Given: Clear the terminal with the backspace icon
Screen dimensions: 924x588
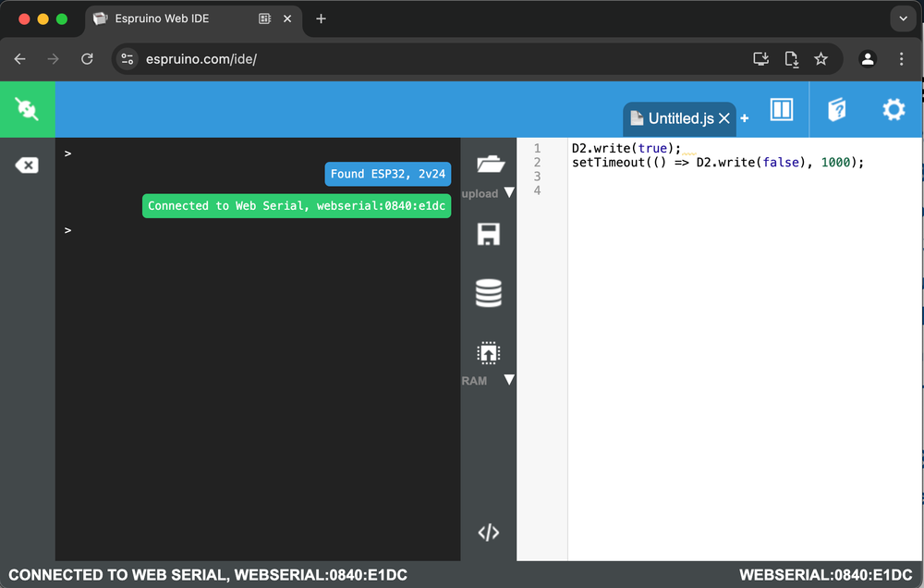Looking at the screenshot, I should pos(27,165).
